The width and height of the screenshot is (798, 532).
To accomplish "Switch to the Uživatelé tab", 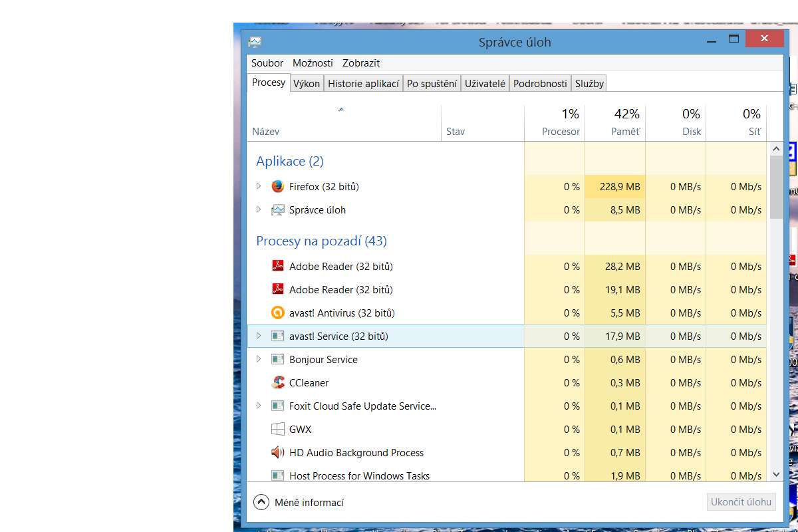I will point(485,83).
